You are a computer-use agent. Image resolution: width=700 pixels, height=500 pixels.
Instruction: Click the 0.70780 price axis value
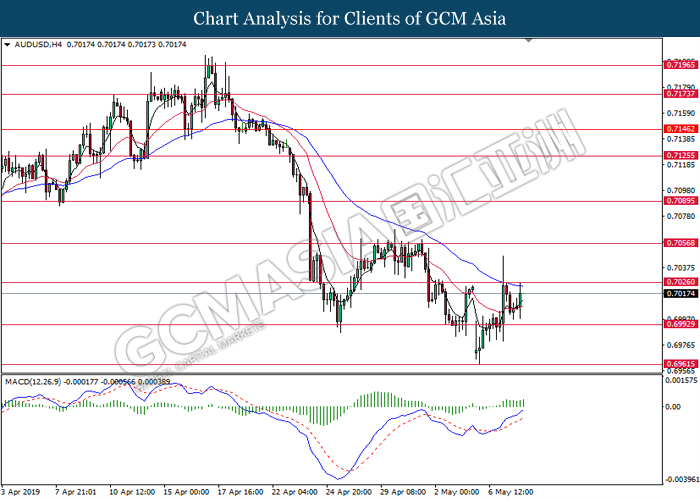pyautogui.click(x=681, y=217)
